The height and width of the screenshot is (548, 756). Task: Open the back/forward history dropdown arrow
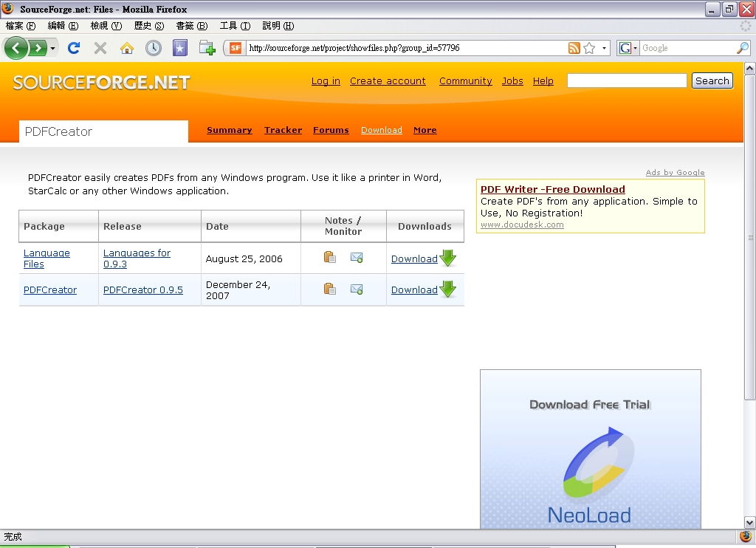point(52,48)
